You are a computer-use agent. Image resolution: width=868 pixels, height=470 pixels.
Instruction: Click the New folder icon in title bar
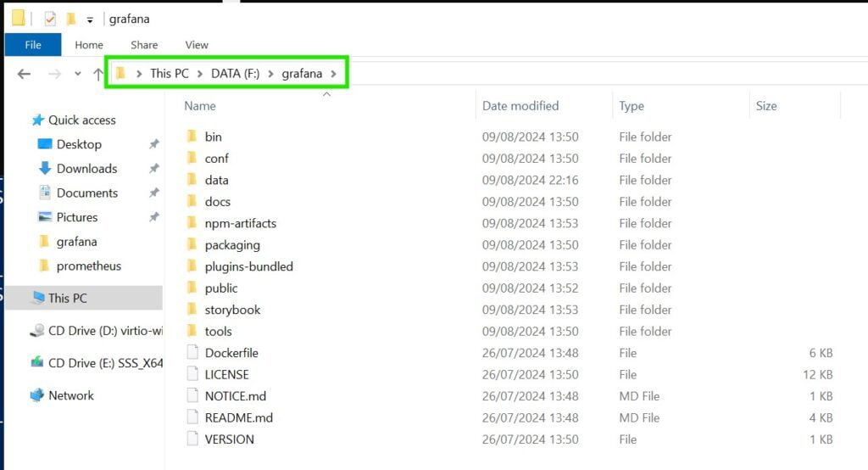tap(71, 19)
